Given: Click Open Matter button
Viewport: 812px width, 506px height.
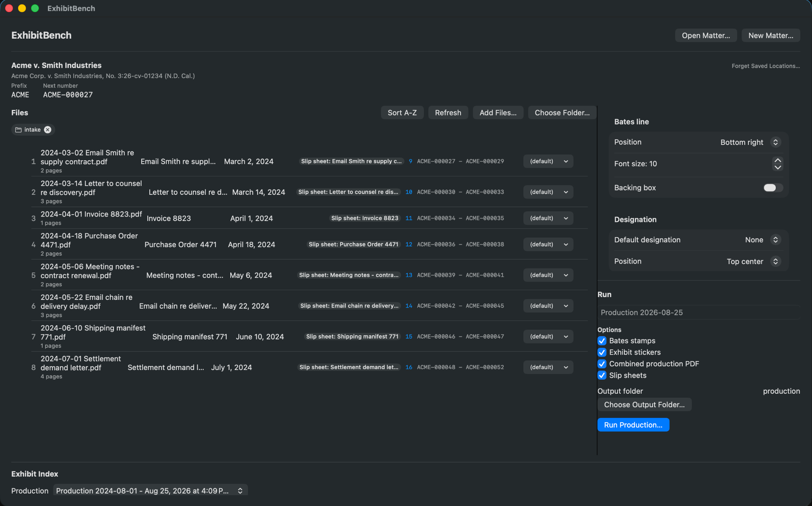Looking at the screenshot, I should pyautogui.click(x=706, y=35).
